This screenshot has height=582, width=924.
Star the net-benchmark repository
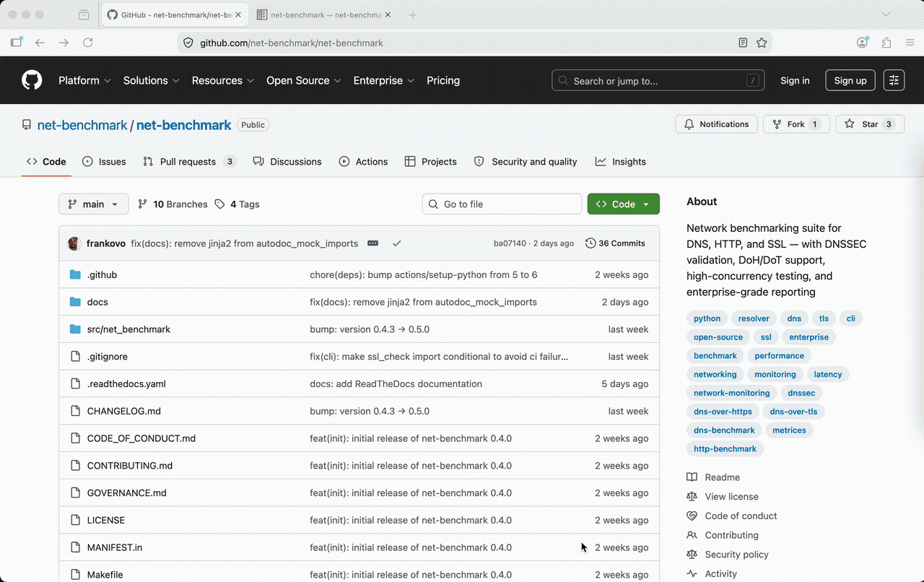(x=869, y=124)
